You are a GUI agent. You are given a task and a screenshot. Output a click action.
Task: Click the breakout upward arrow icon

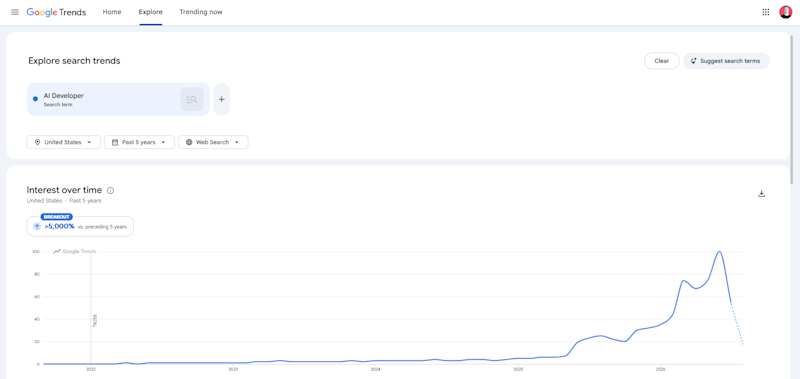37,226
